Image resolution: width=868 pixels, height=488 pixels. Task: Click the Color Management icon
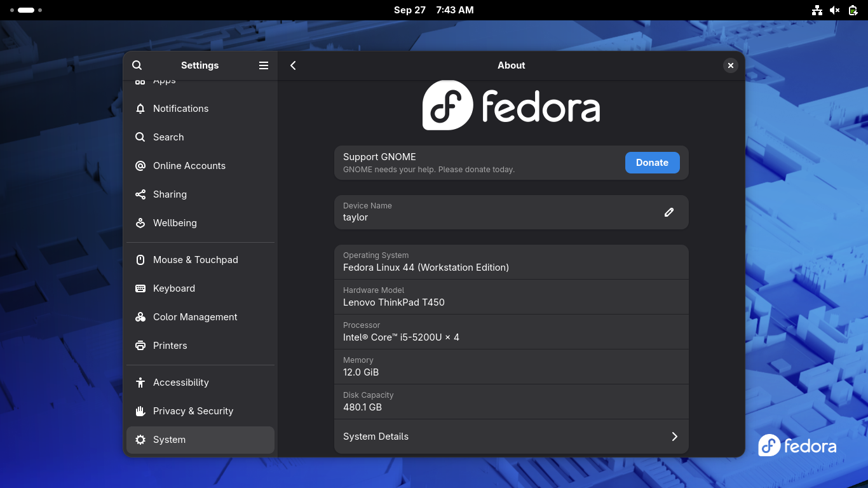pyautogui.click(x=140, y=317)
